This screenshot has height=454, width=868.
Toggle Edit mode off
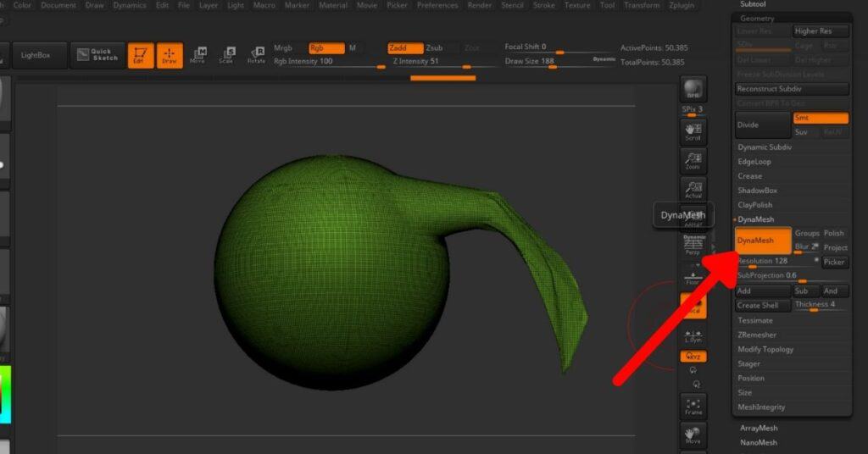point(140,56)
